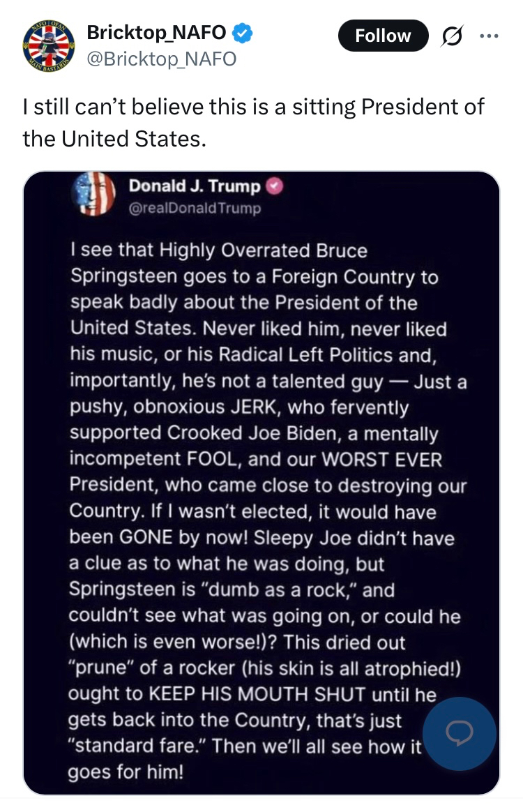Image resolution: width=523 pixels, height=812 pixels.
Task: Click the flag-painted avatar in the embedded post
Action: [x=93, y=193]
